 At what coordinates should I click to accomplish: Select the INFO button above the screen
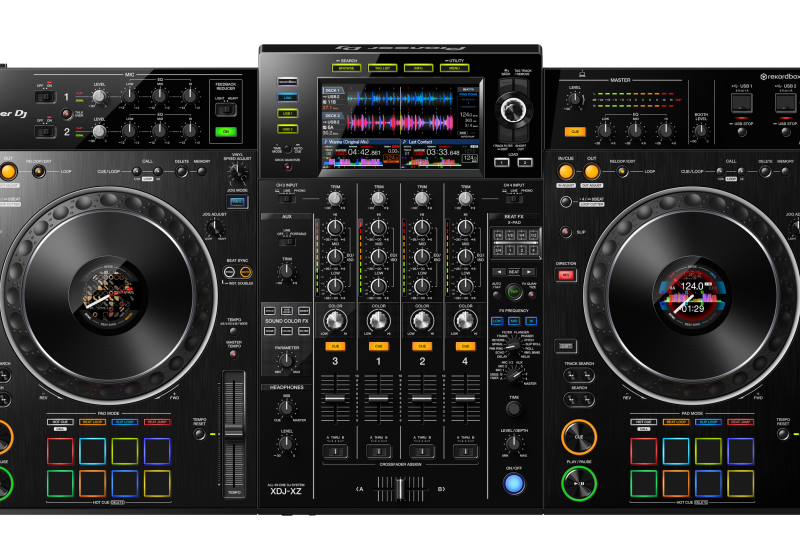(418, 68)
